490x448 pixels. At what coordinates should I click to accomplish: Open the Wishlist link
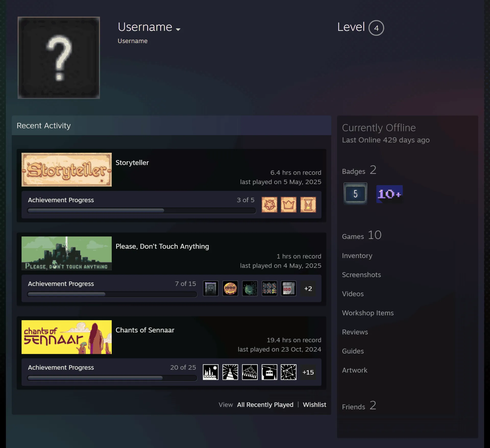point(314,405)
